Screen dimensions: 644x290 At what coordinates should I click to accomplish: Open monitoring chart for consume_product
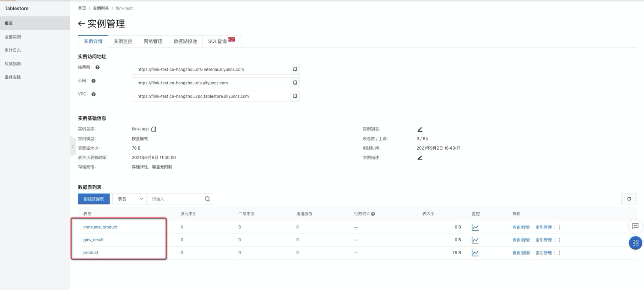[x=475, y=227]
